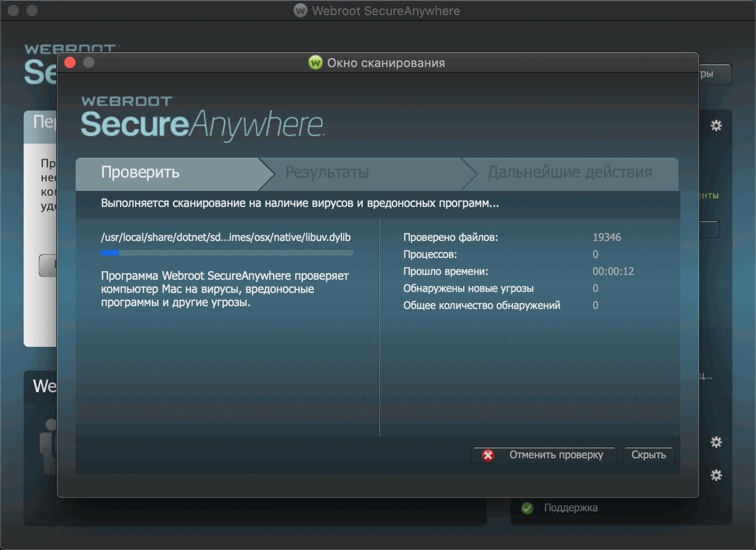Click the Скрыть button
Viewport: 756px width, 550px height.
coord(649,455)
